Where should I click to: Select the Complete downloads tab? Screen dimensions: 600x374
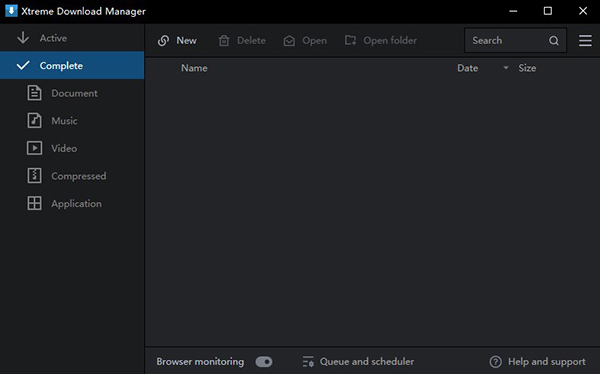pos(72,65)
